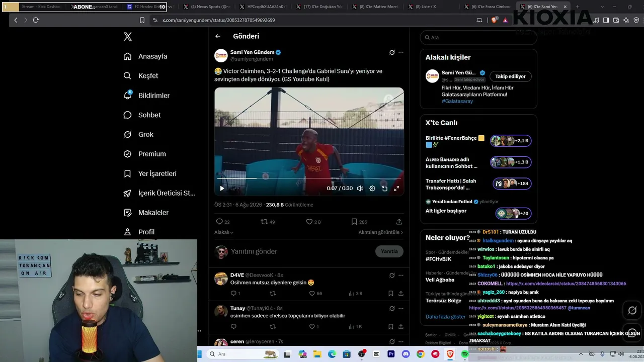Open Bildirimler notifications page
Screen dimensions: 644x362
(x=146, y=96)
